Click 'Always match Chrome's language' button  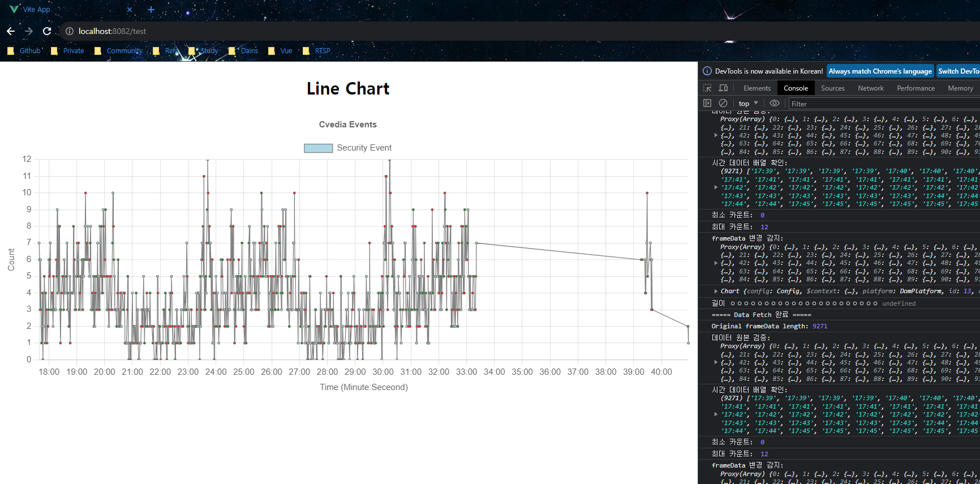(880, 71)
